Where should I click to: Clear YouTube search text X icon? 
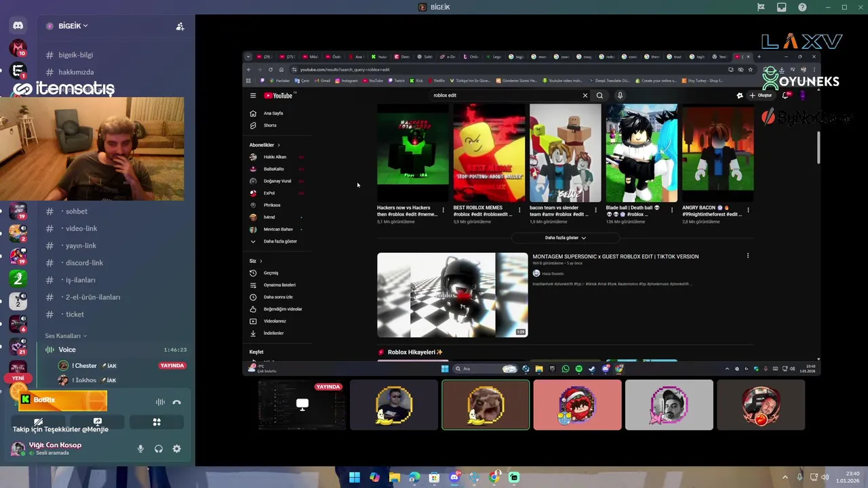pyautogui.click(x=585, y=96)
